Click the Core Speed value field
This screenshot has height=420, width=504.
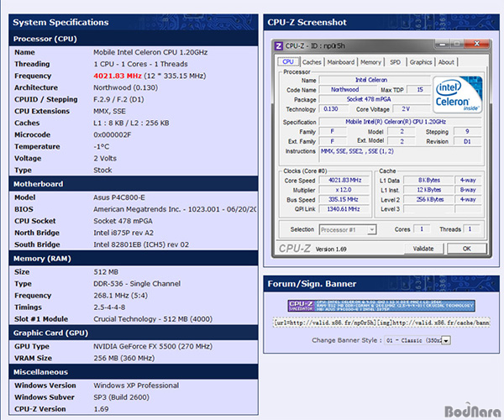point(344,181)
